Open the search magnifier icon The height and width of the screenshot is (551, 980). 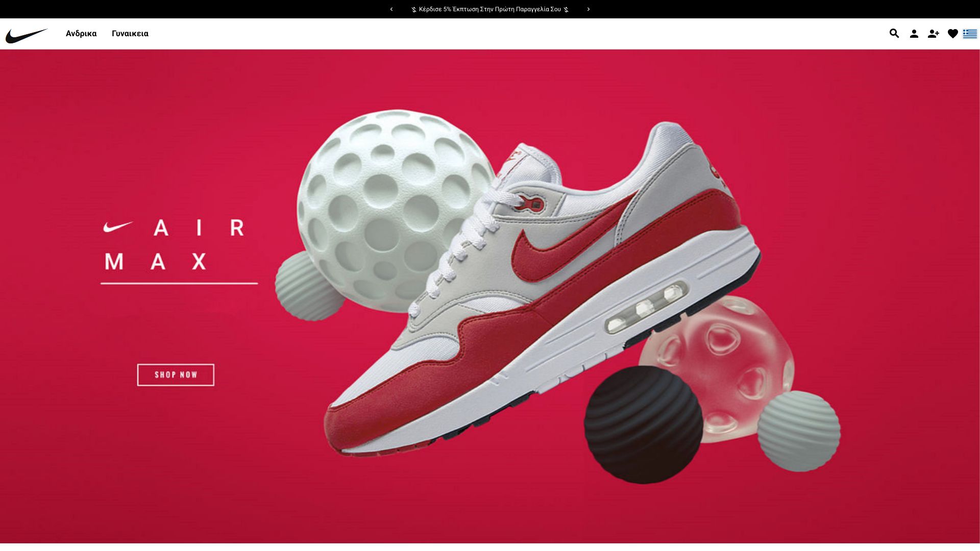click(x=894, y=34)
